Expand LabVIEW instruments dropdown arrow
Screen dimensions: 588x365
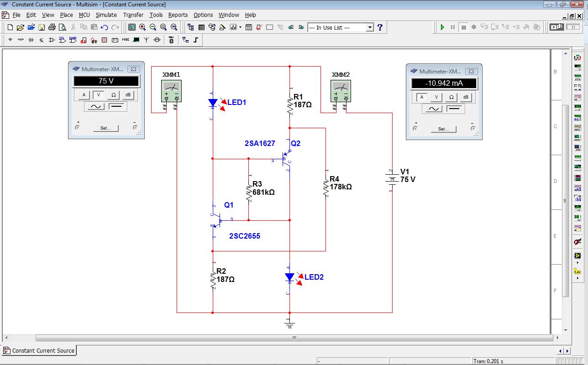(577, 263)
